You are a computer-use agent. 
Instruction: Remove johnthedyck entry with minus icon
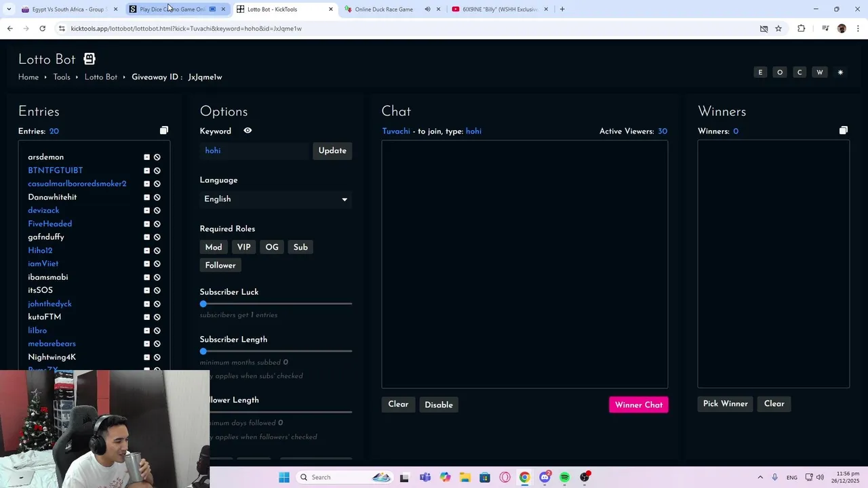click(146, 304)
